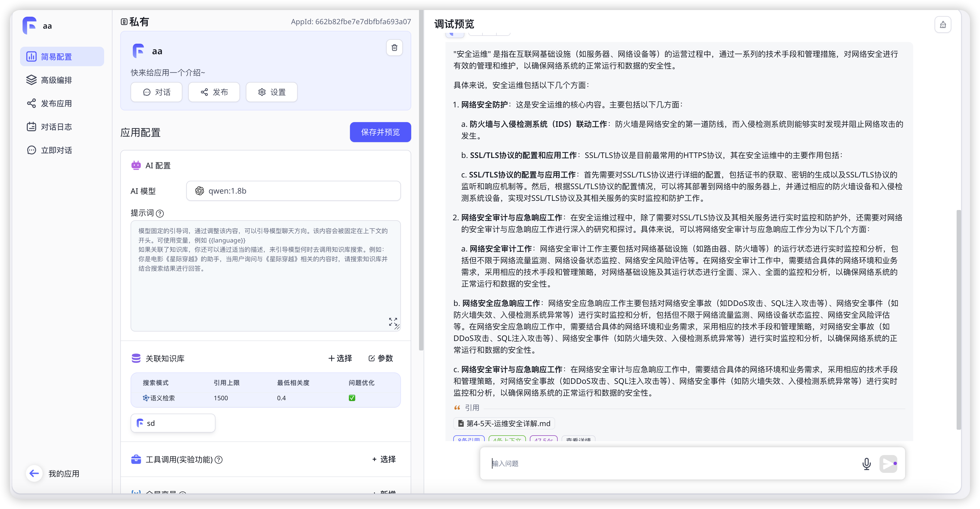The width and height of the screenshot is (980, 509).
Task: Open 发布应用 from the sidebar
Action: [x=56, y=103]
